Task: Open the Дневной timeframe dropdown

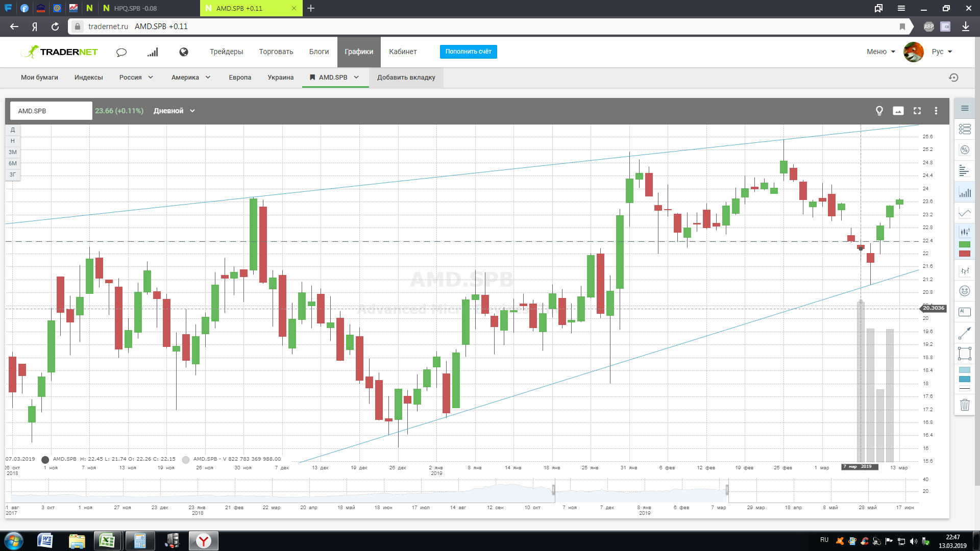Action: point(174,111)
